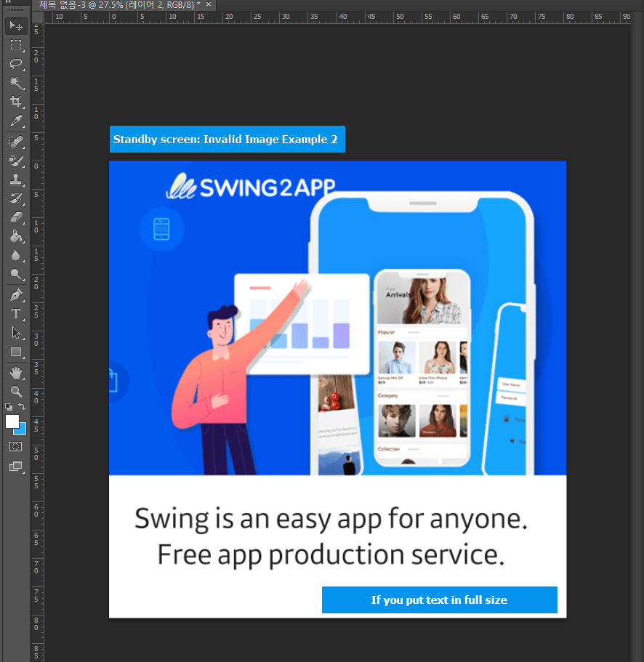
Task: Select the Hand tool
Action: point(16,372)
